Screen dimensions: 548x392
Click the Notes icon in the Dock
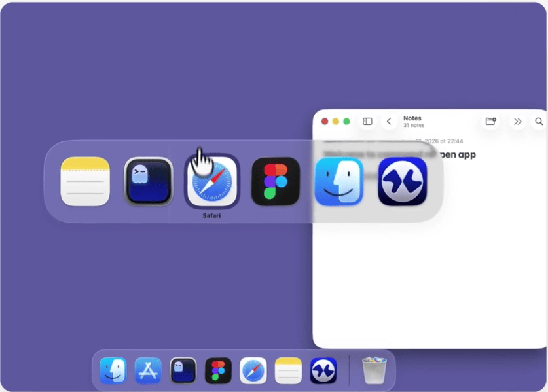288,370
